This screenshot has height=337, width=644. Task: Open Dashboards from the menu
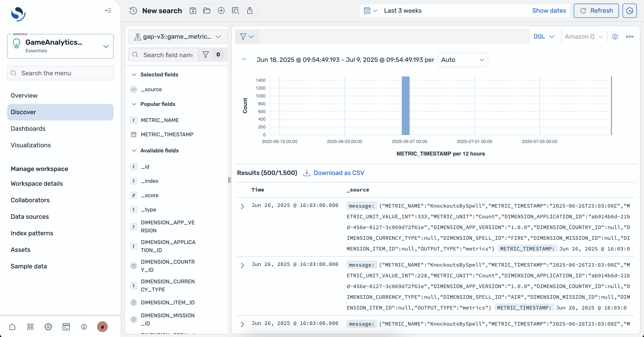[28, 128]
